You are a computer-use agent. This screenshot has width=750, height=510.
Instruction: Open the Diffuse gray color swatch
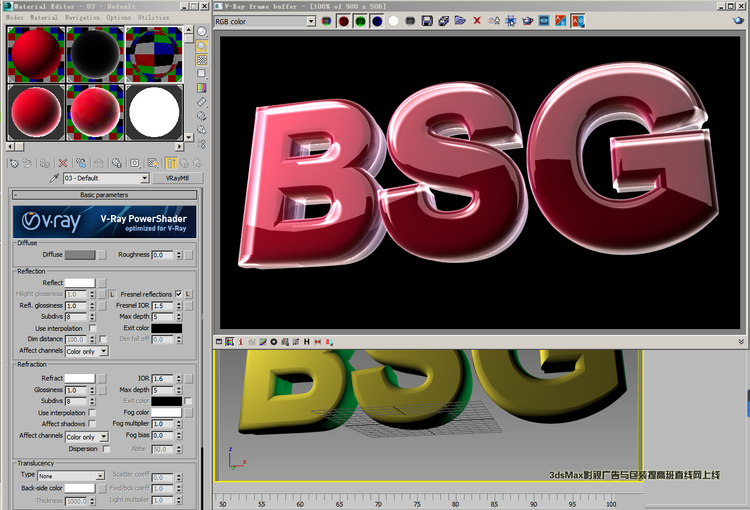(80, 255)
